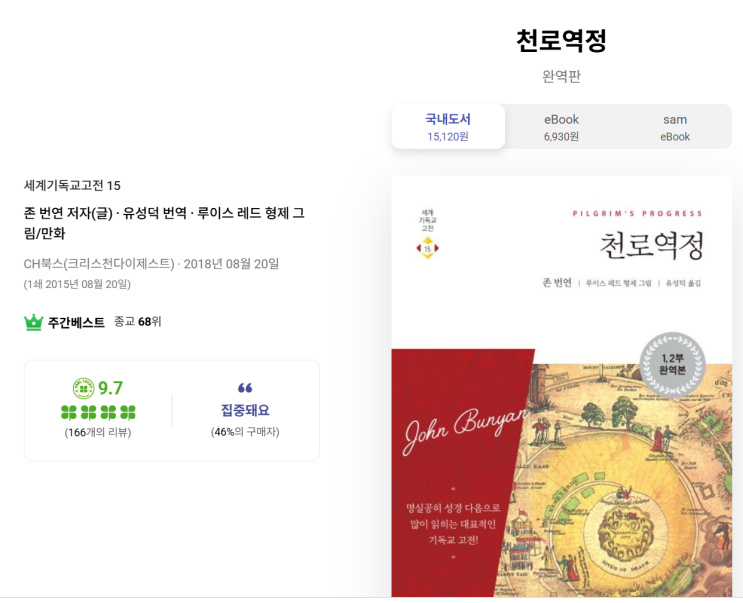Click the last green clover rating icon
Viewport: 743px width, 603px height.
click(x=127, y=413)
